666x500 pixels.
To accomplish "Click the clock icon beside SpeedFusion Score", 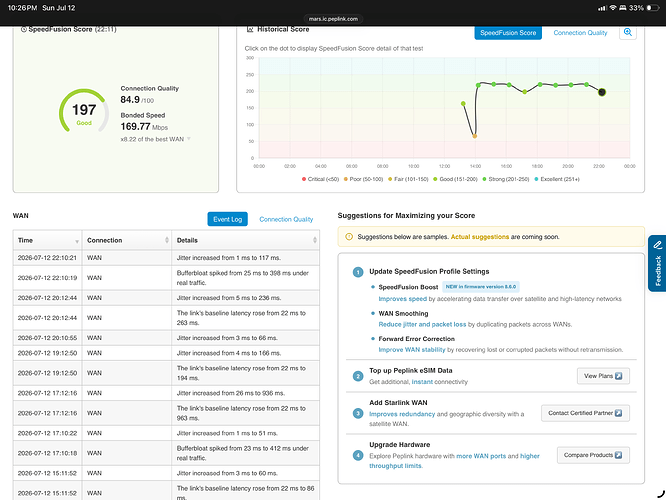I will tap(24, 29).
